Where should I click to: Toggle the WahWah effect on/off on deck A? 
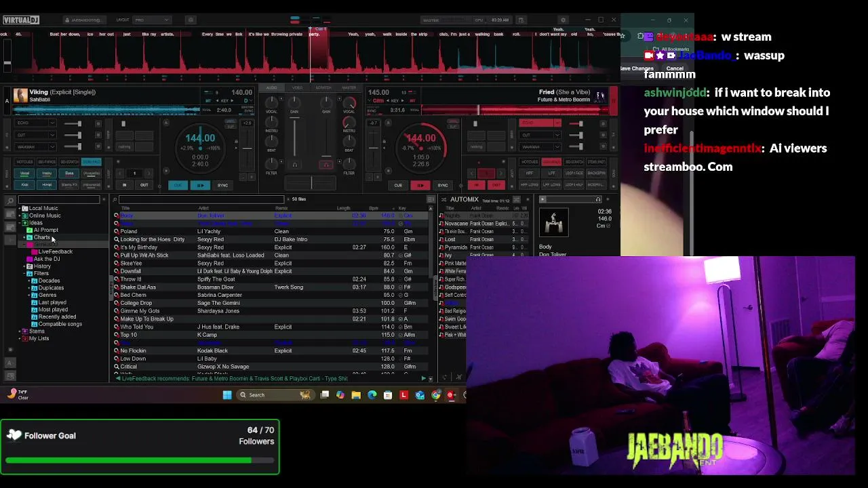click(98, 146)
